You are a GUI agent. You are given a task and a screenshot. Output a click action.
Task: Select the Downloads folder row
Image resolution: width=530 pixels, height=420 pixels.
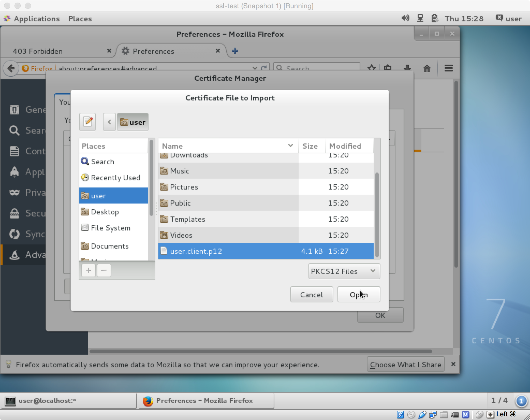(266, 157)
